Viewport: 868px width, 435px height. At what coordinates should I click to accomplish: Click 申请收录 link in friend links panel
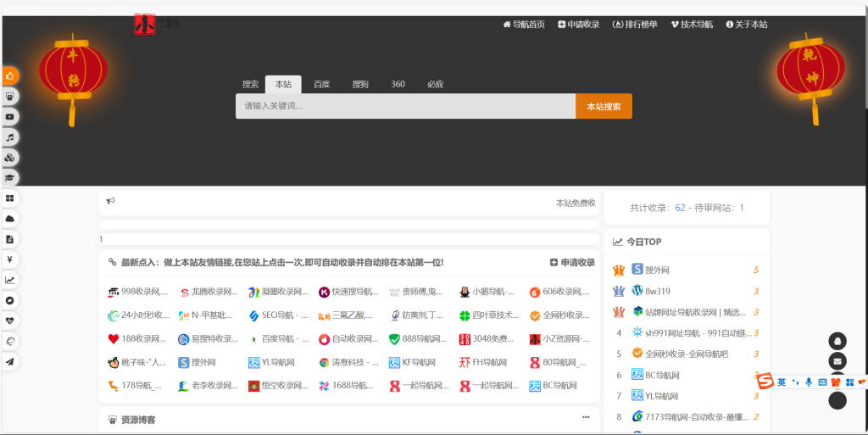click(572, 263)
